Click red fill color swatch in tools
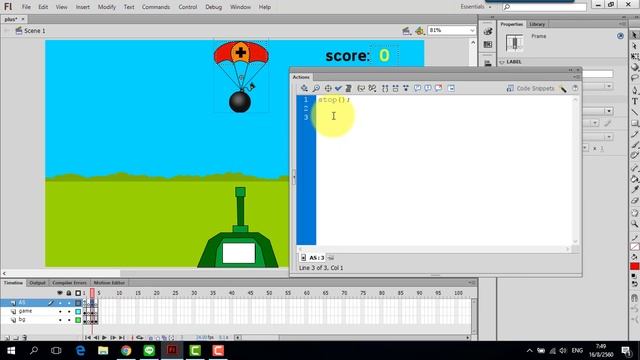The image size is (640, 360). point(635,266)
